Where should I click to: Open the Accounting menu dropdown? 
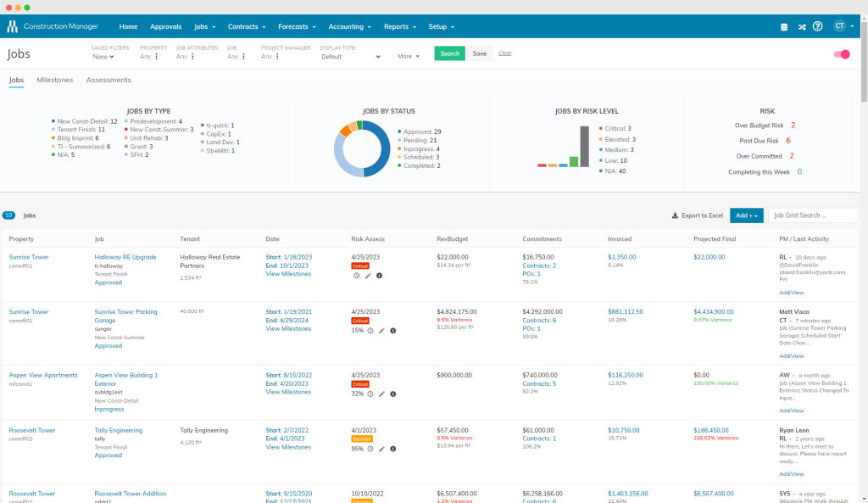pyautogui.click(x=350, y=26)
